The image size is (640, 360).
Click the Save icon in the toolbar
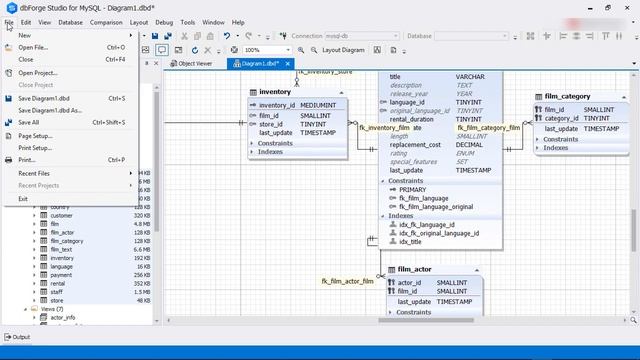tap(155, 36)
